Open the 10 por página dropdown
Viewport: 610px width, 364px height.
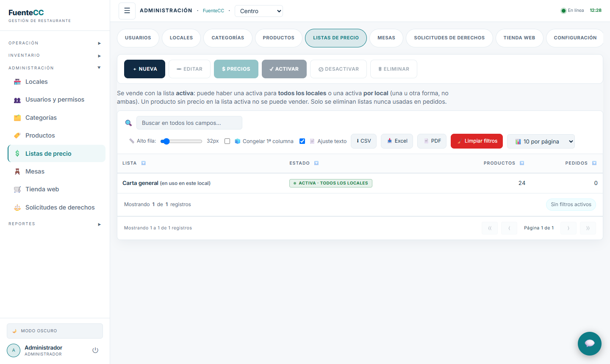click(541, 141)
